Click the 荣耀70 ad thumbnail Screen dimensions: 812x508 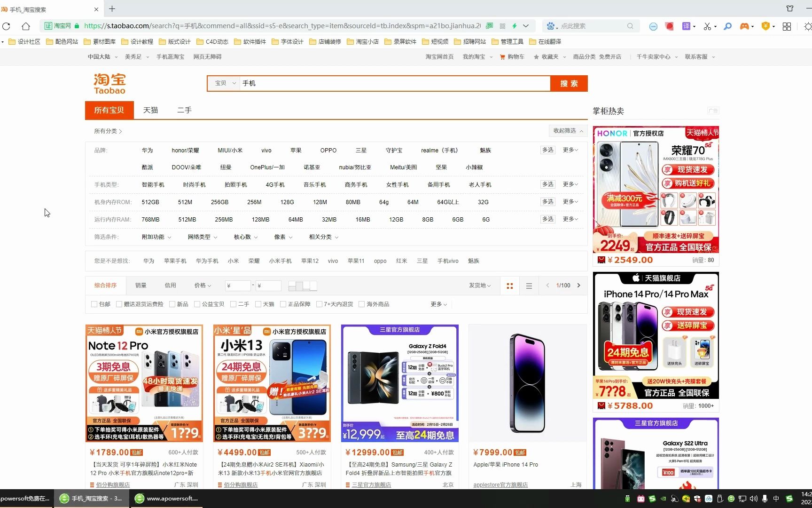(656, 190)
